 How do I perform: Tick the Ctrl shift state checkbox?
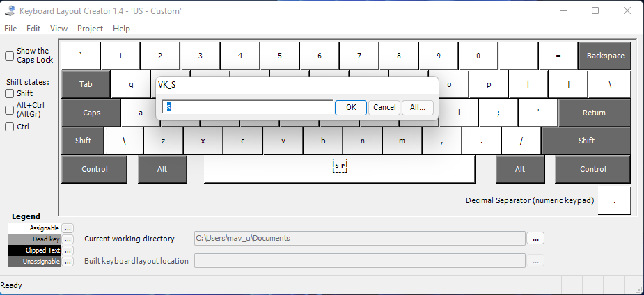[10, 127]
